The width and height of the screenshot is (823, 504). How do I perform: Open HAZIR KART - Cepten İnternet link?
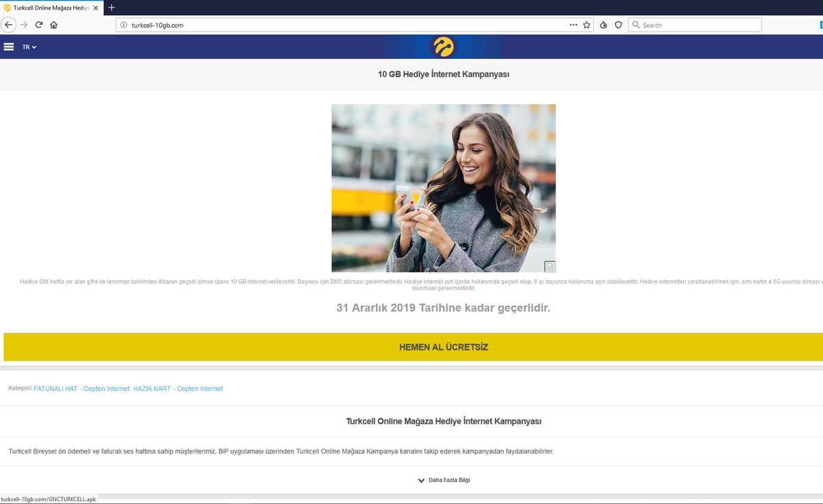[x=178, y=389]
